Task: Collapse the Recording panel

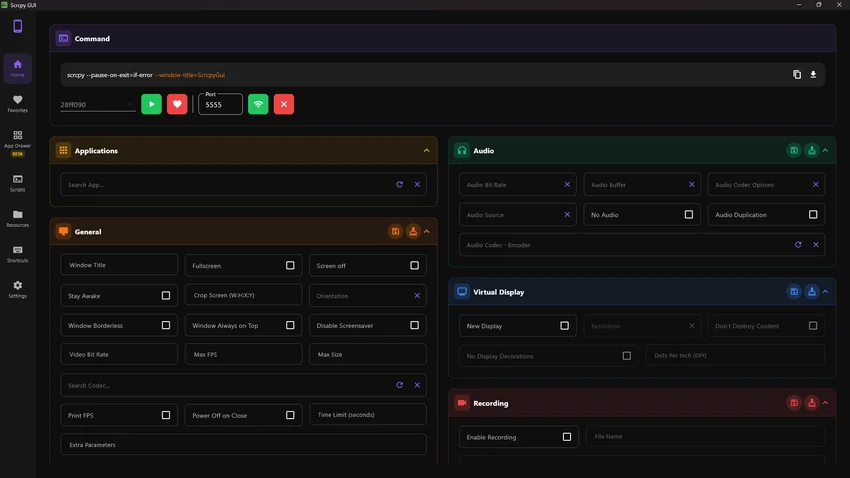Action: [825, 403]
